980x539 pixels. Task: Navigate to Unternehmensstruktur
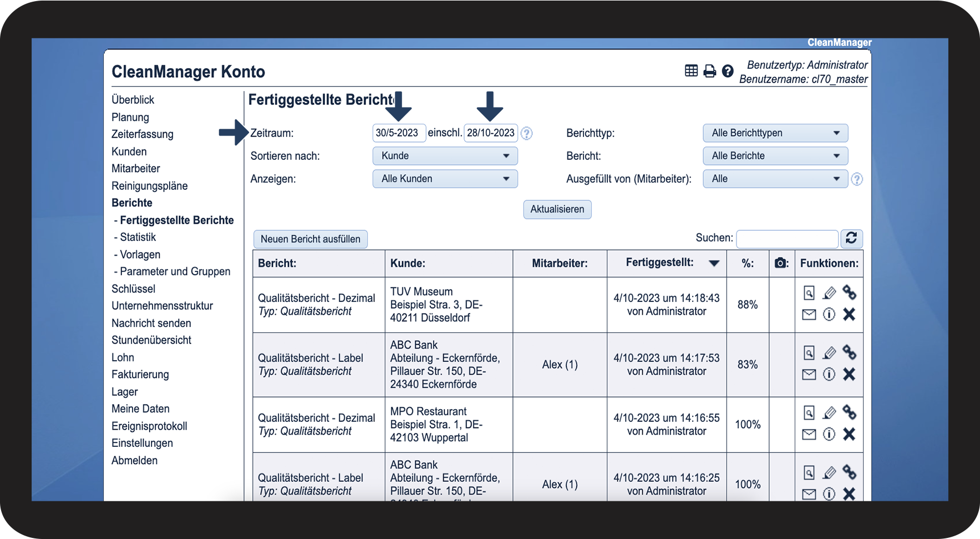pos(163,306)
